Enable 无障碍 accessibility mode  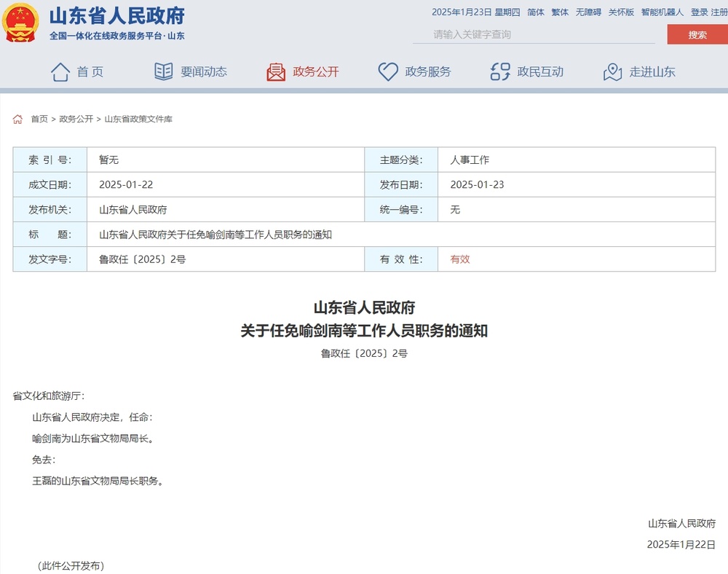tap(588, 12)
